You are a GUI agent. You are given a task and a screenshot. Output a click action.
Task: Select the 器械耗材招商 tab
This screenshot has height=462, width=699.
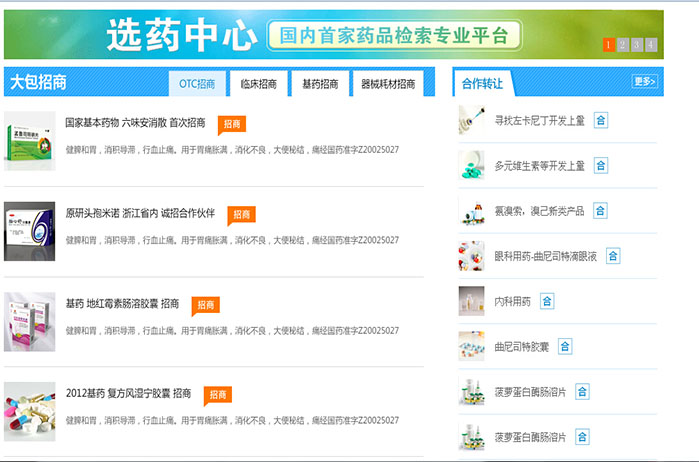[x=388, y=84]
